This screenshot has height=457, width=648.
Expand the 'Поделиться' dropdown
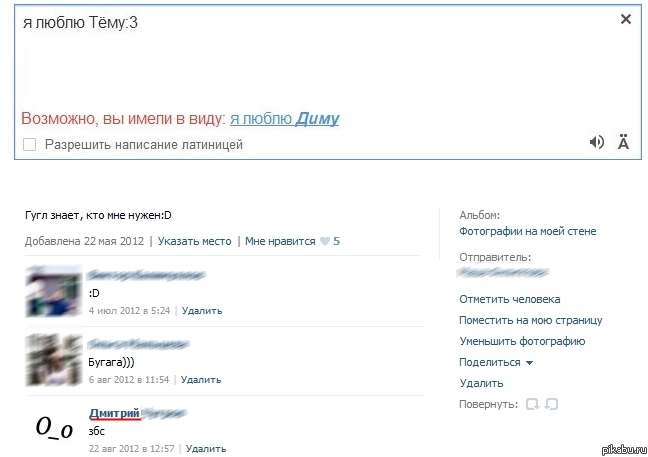coord(496,362)
